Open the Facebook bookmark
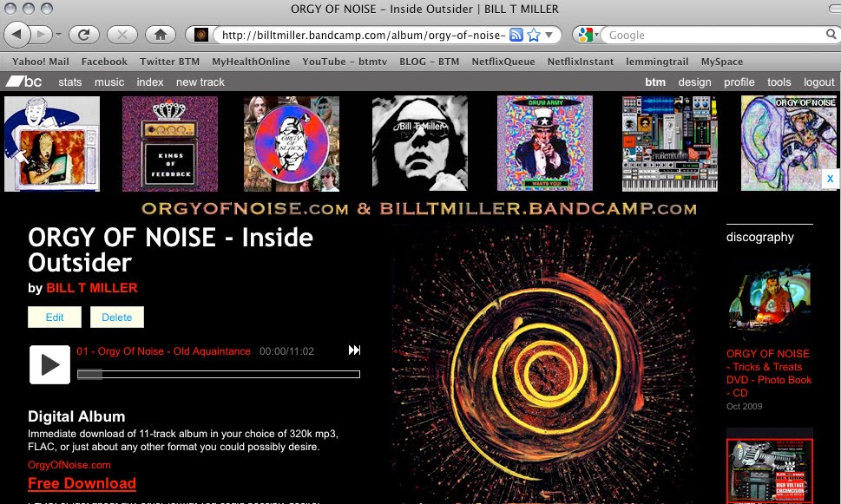The image size is (841, 504). pyautogui.click(x=105, y=62)
